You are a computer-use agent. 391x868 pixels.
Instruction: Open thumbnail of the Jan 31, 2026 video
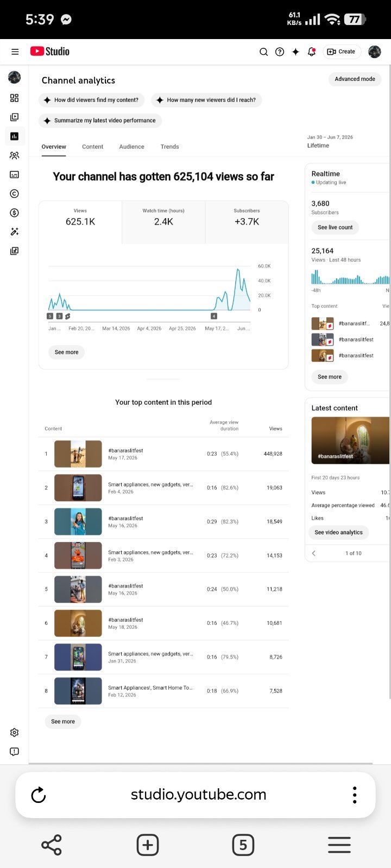(78, 657)
